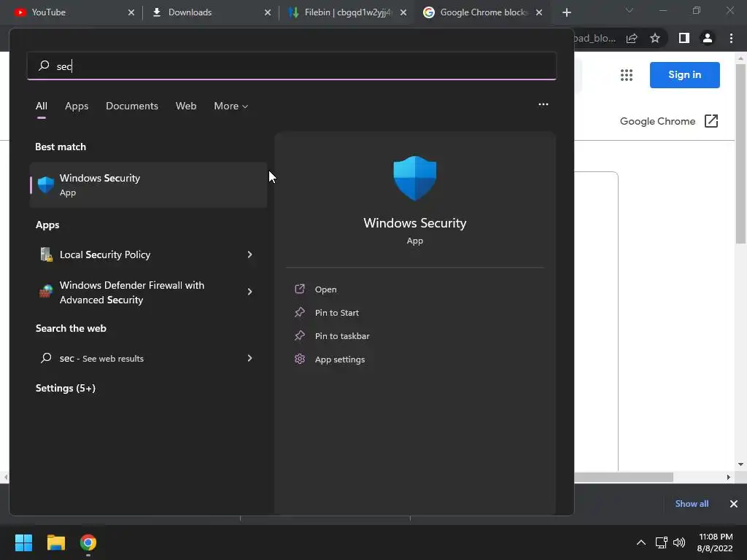Screen dimensions: 747x560
Task: Click the Chrome vertical scrollbar thumb
Action: (740, 154)
